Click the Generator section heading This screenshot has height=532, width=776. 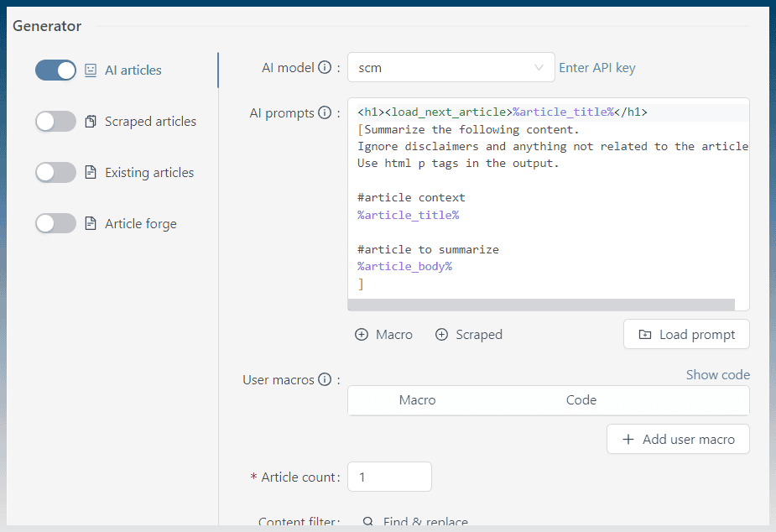(47, 26)
